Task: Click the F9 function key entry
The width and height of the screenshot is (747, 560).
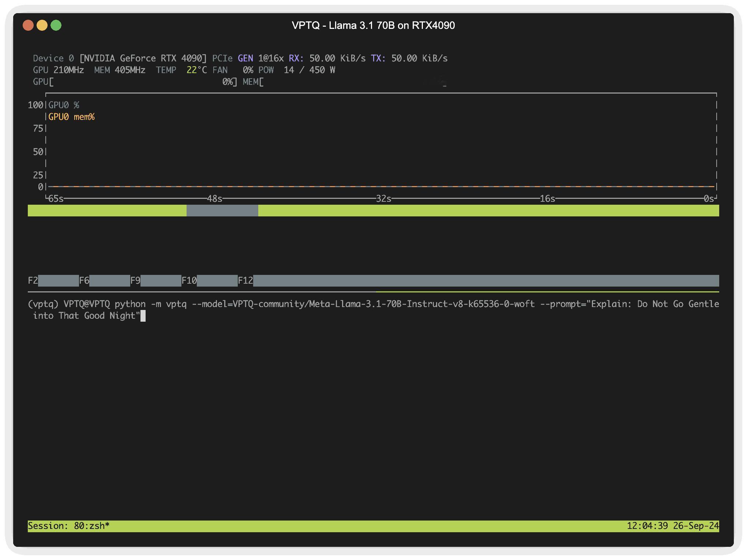Action: pyautogui.click(x=156, y=281)
